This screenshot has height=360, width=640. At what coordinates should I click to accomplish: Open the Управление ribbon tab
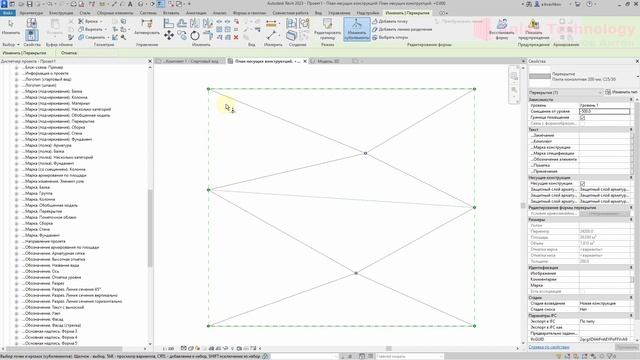tap(339, 13)
